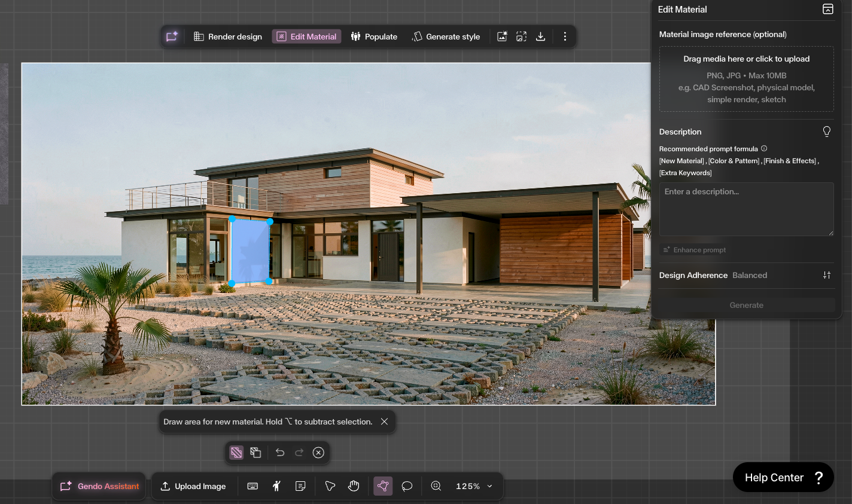Undo the last selection action
Image resolution: width=852 pixels, height=504 pixels.
[279, 453]
